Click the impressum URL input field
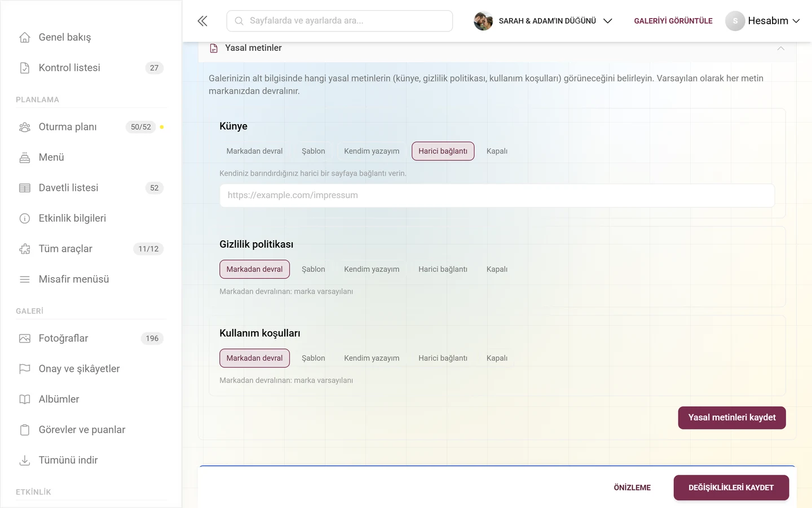The width and height of the screenshot is (812, 508). click(x=497, y=195)
